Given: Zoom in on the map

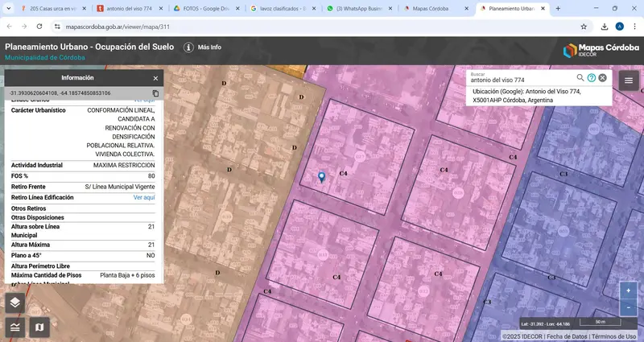Looking at the screenshot, I should tap(628, 290).
